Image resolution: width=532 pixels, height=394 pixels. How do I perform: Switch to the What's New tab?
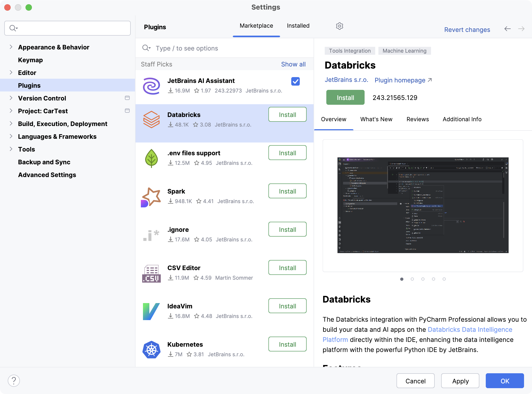pos(376,119)
